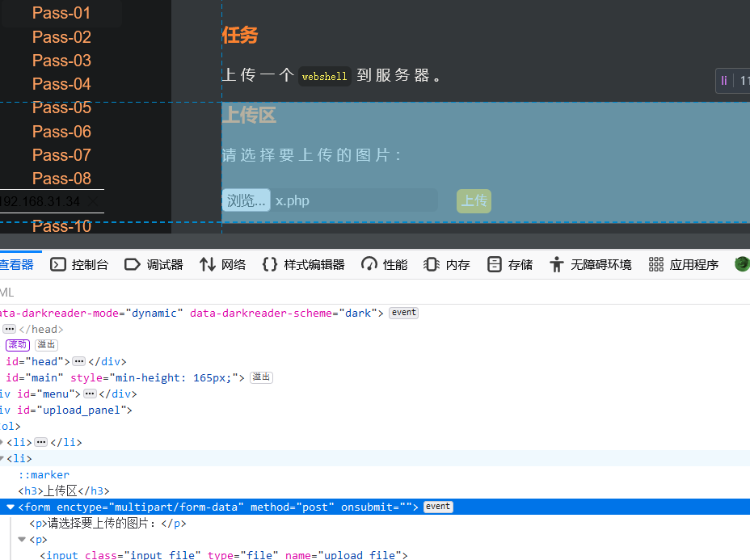Expand the first li node's arrow
This screenshot has width=750, height=560.
tap(2, 442)
